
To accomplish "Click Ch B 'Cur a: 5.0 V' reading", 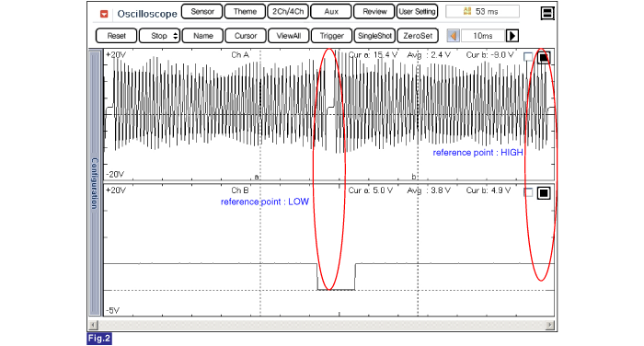I will (371, 190).
